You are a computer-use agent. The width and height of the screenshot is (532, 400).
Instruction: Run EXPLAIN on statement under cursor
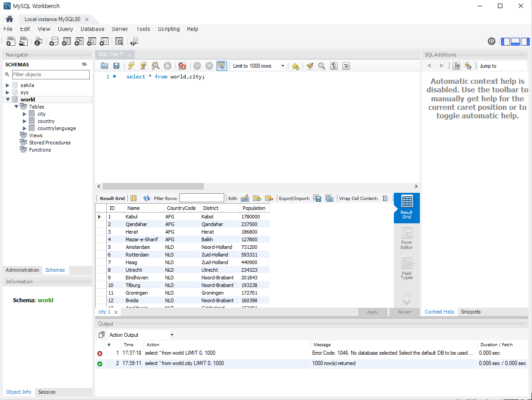155,66
